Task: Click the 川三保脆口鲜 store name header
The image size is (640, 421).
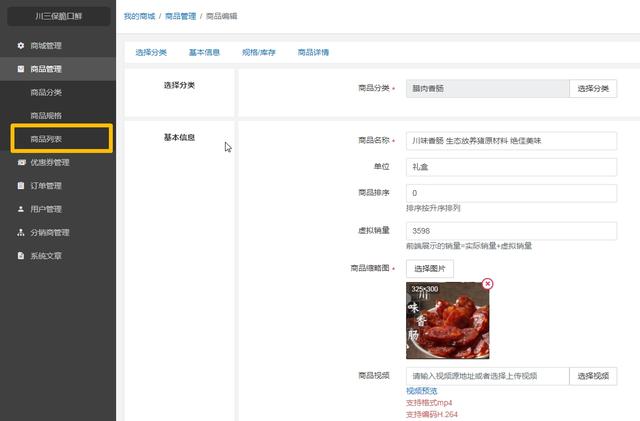Action: pyautogui.click(x=58, y=16)
